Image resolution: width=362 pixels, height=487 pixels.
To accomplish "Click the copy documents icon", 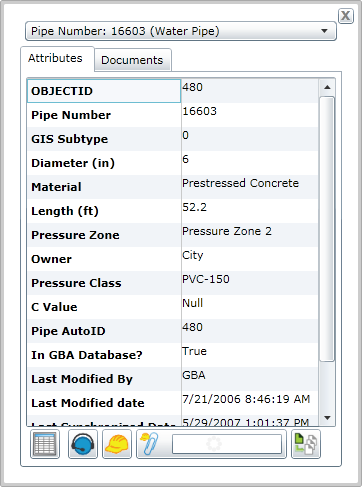I will click(x=306, y=444).
